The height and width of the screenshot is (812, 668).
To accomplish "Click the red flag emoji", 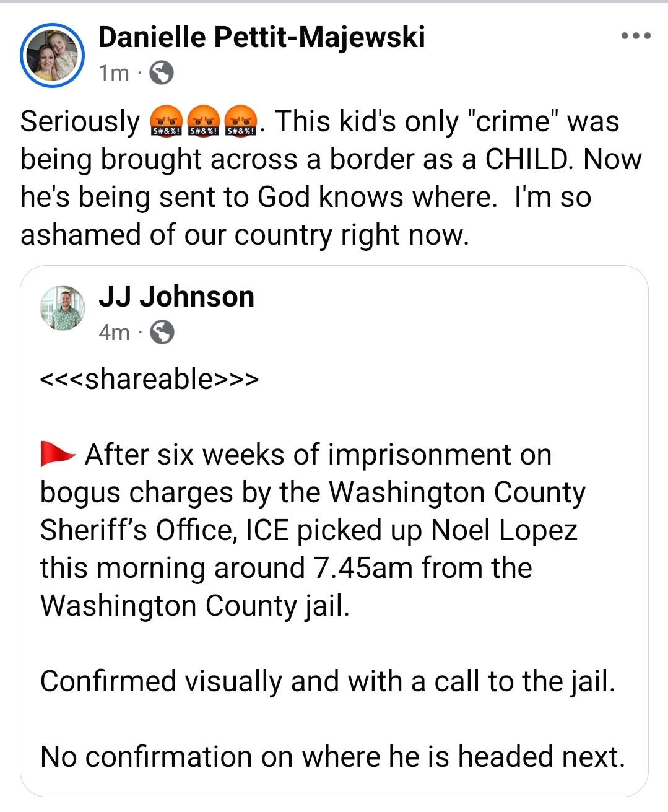I will pos(58,454).
